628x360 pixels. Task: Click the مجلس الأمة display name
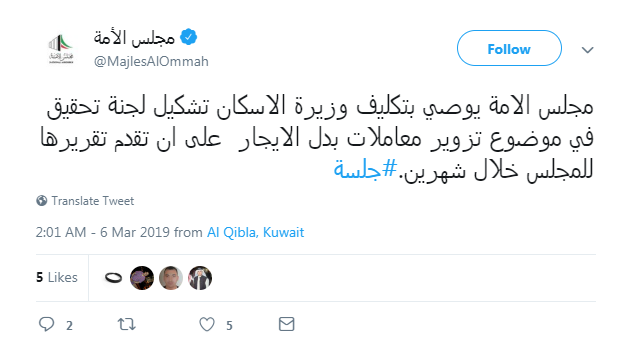(x=134, y=38)
